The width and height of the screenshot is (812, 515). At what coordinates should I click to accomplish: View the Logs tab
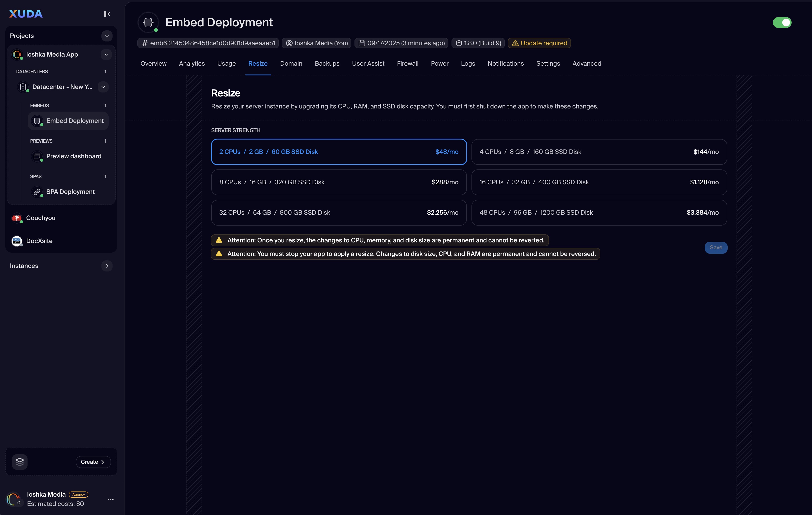click(468, 63)
